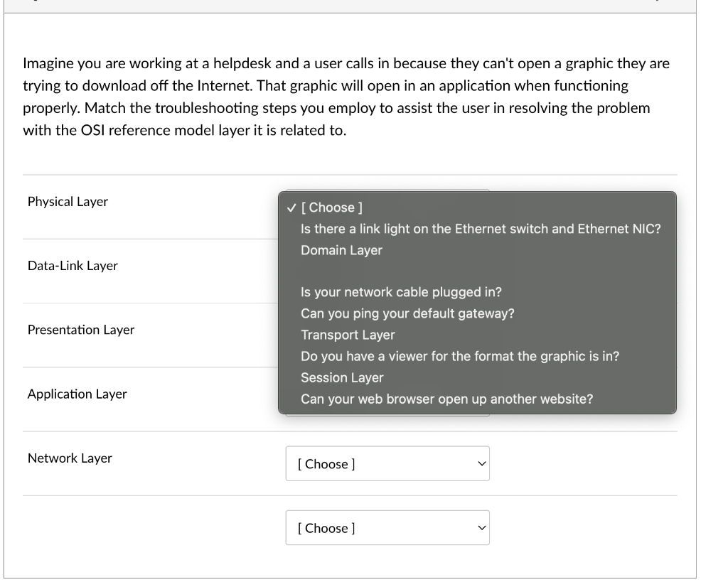Choose the Domain Layer option

tap(341, 250)
